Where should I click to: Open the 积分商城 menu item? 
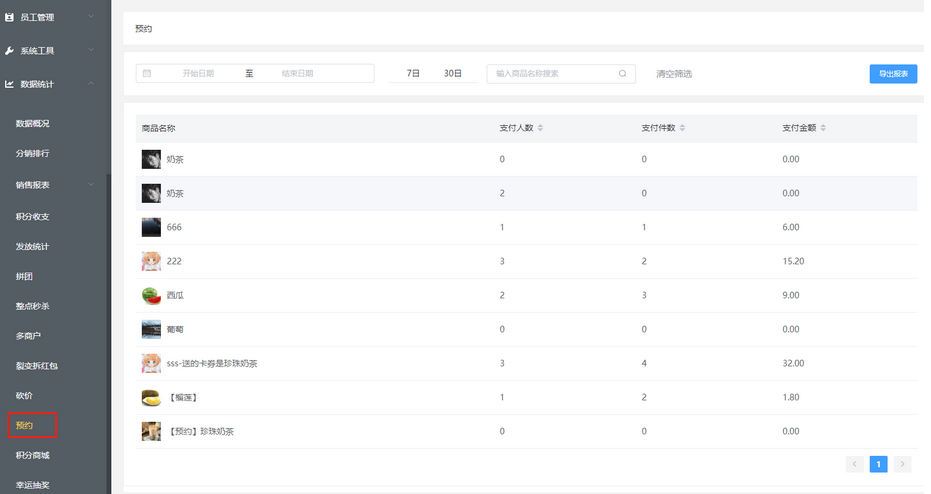coord(33,456)
